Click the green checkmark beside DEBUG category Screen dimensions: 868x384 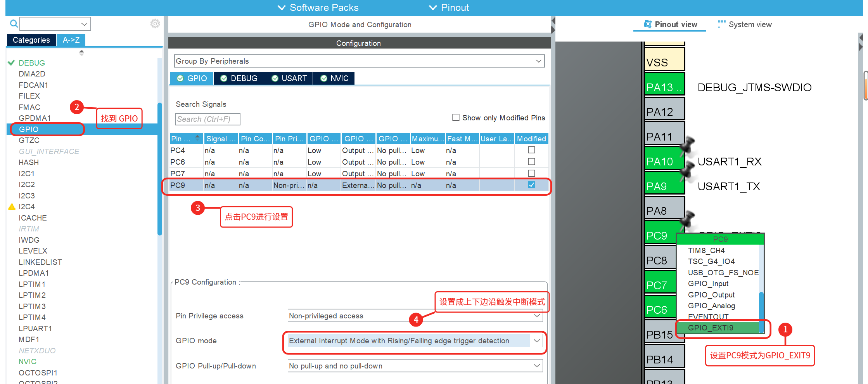tap(12, 63)
